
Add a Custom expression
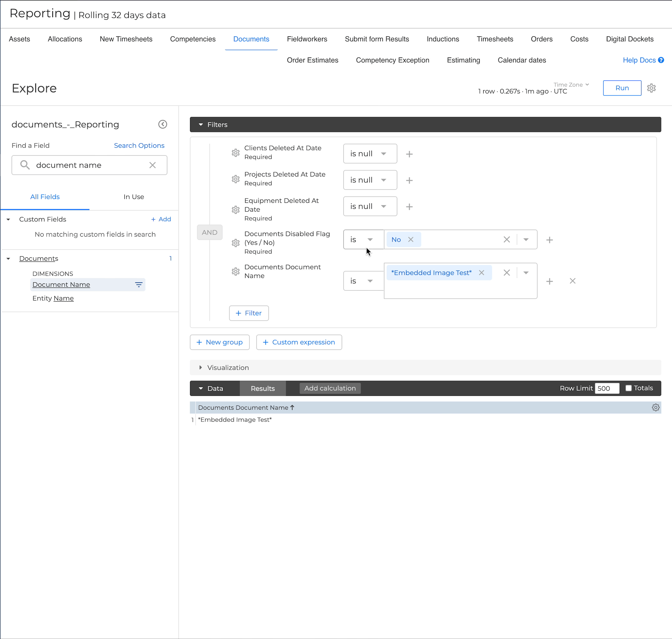point(299,342)
